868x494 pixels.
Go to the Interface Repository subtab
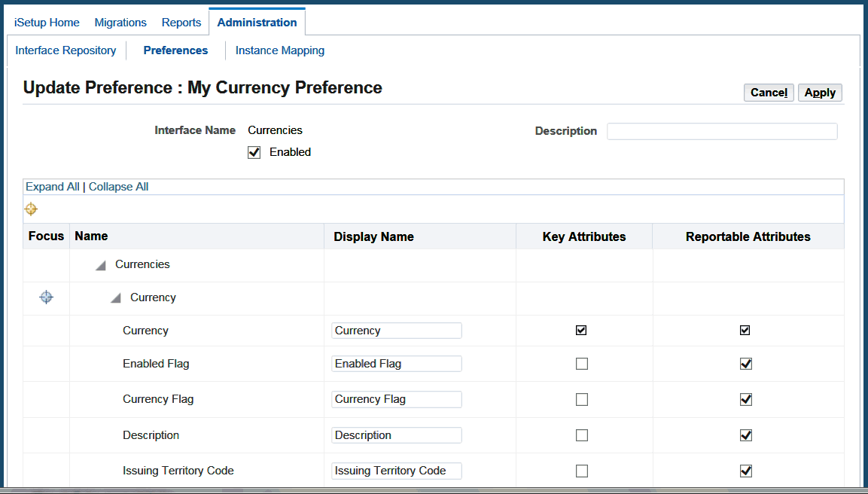tap(66, 50)
